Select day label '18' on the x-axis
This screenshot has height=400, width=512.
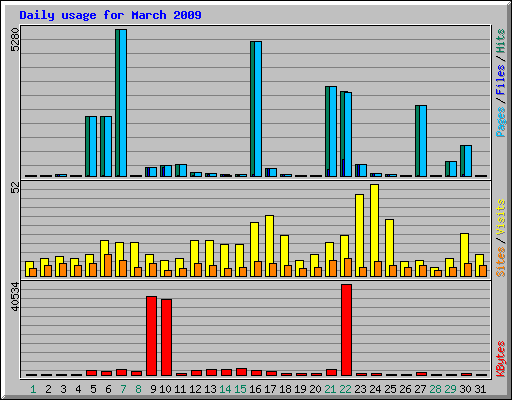[285, 389]
